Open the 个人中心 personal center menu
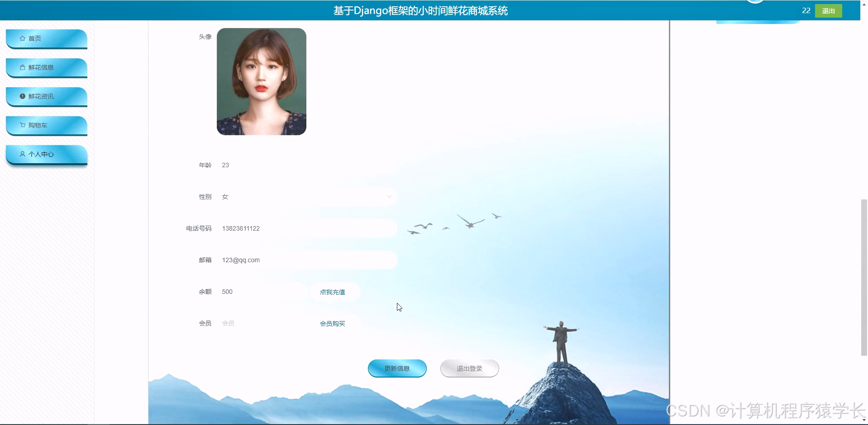The width and height of the screenshot is (868, 425). tap(46, 154)
